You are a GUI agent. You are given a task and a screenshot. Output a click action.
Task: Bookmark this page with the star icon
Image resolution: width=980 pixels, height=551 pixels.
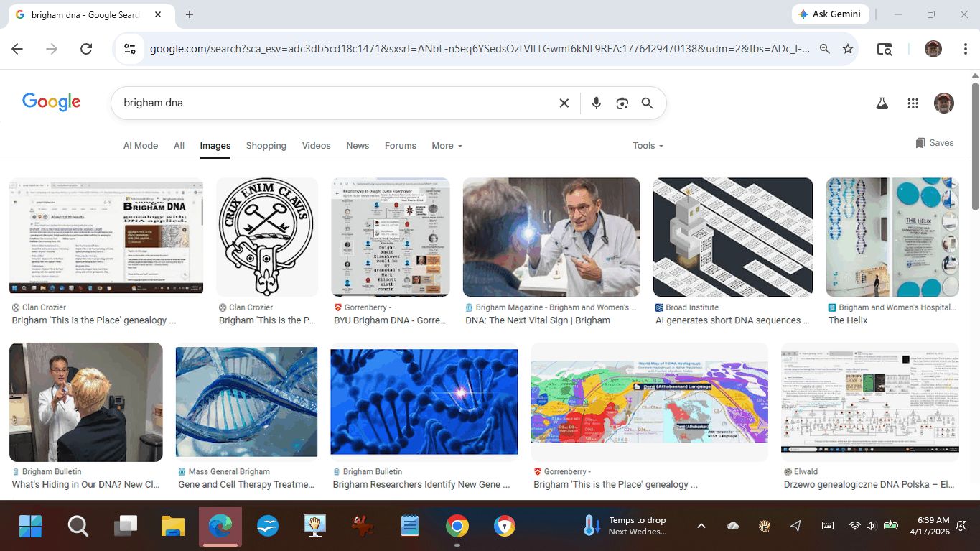(x=848, y=49)
